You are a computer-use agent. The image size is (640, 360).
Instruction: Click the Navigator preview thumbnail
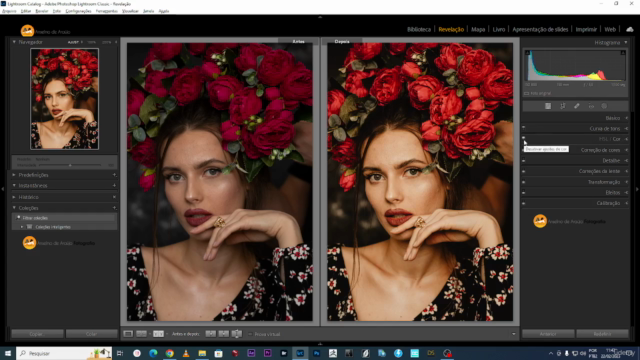(64, 99)
